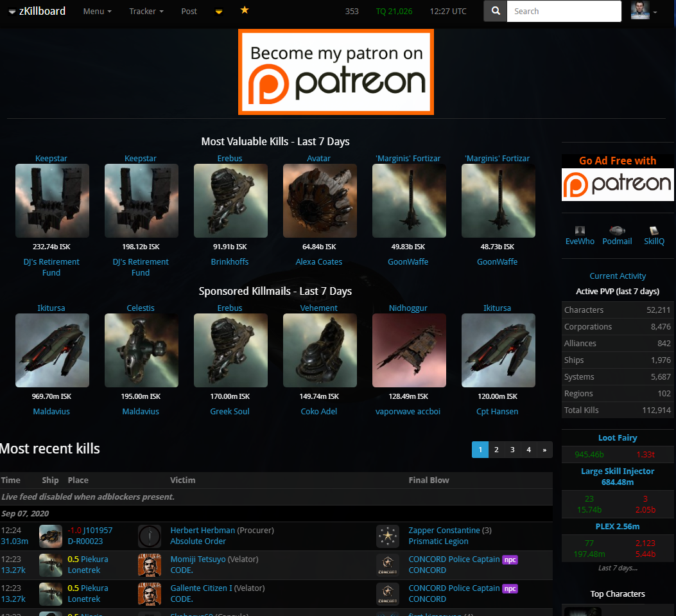Open the Brinkhoffs pilot link
This screenshot has width=676, height=616.
[x=230, y=262]
